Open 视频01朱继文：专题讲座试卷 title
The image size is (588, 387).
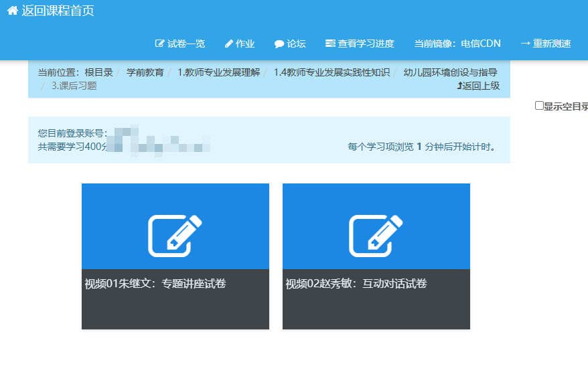pyautogui.click(x=155, y=284)
